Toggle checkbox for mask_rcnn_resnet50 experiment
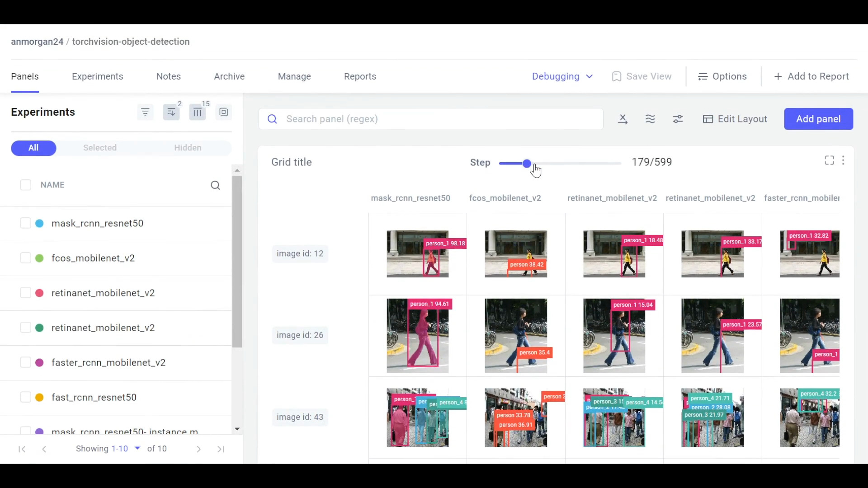This screenshot has width=868, height=488. click(x=25, y=223)
